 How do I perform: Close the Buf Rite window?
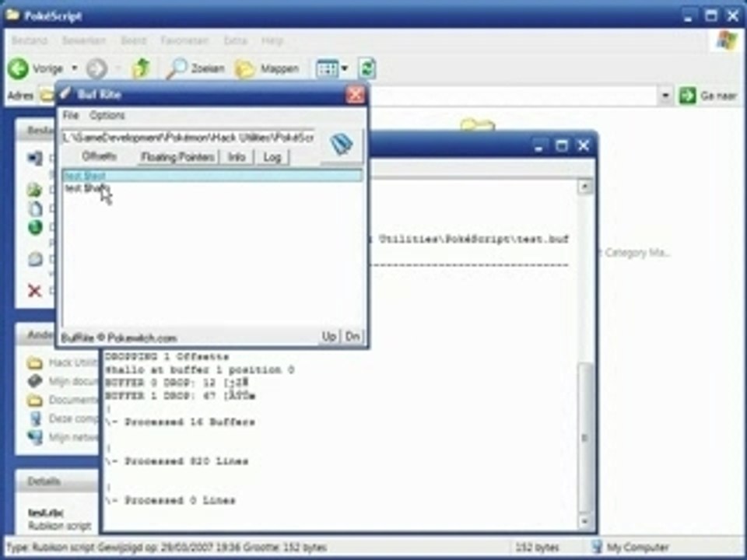coord(356,94)
